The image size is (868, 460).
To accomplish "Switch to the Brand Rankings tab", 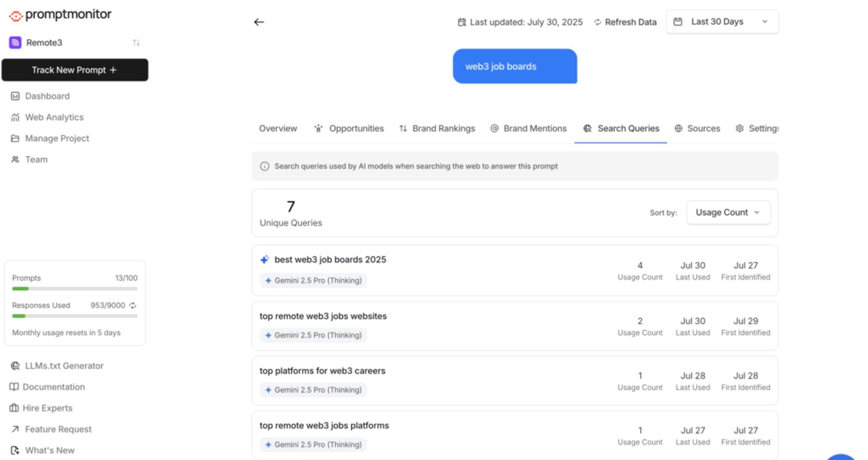I will pos(437,129).
